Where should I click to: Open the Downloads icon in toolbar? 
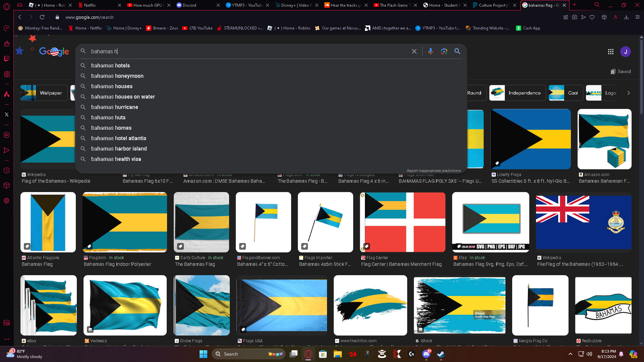[626, 17]
